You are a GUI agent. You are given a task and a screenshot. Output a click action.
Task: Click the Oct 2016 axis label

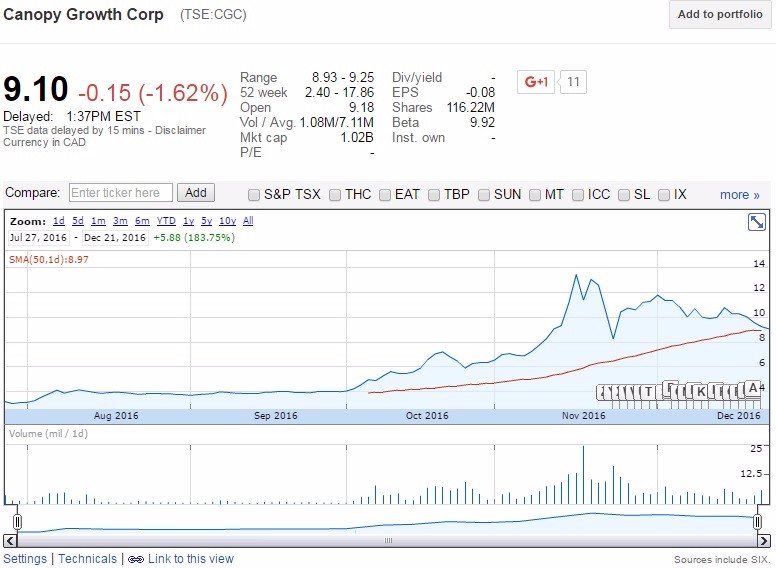point(427,416)
